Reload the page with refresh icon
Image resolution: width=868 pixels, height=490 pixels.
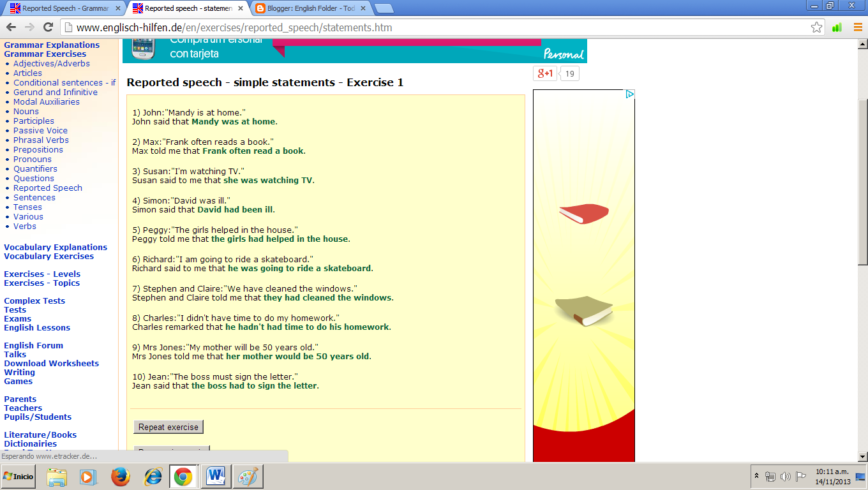tap(48, 27)
